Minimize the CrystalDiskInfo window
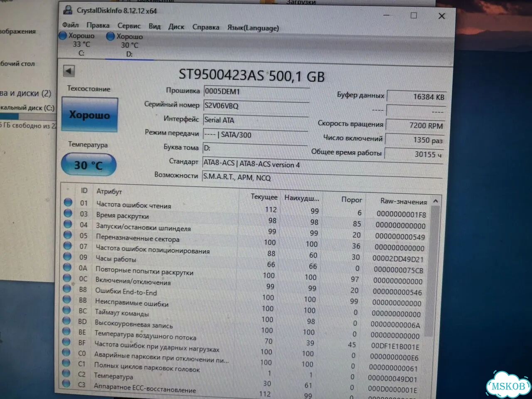Screen dimensions: 532x399 tap(387, 15)
